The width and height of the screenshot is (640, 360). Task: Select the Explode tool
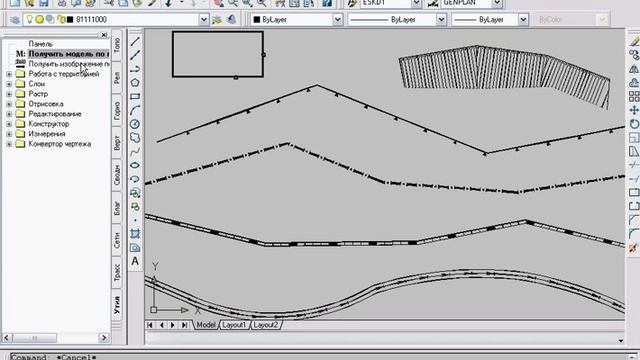634,248
